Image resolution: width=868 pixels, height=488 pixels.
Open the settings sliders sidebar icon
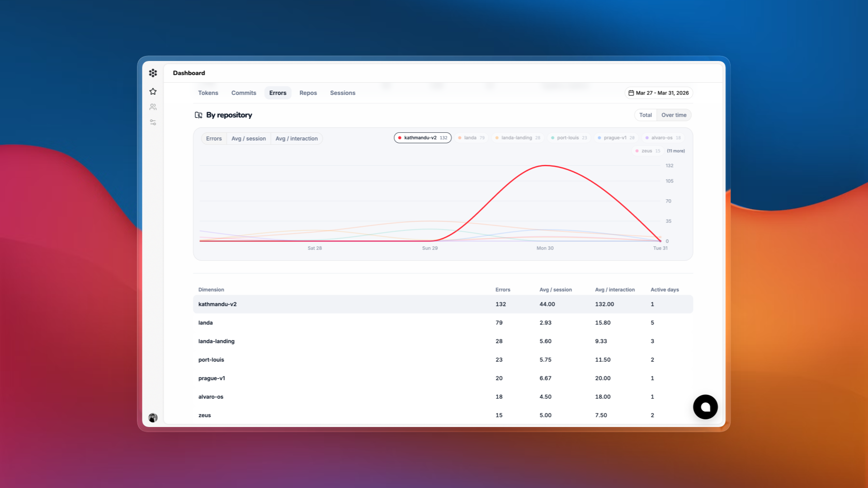point(153,122)
